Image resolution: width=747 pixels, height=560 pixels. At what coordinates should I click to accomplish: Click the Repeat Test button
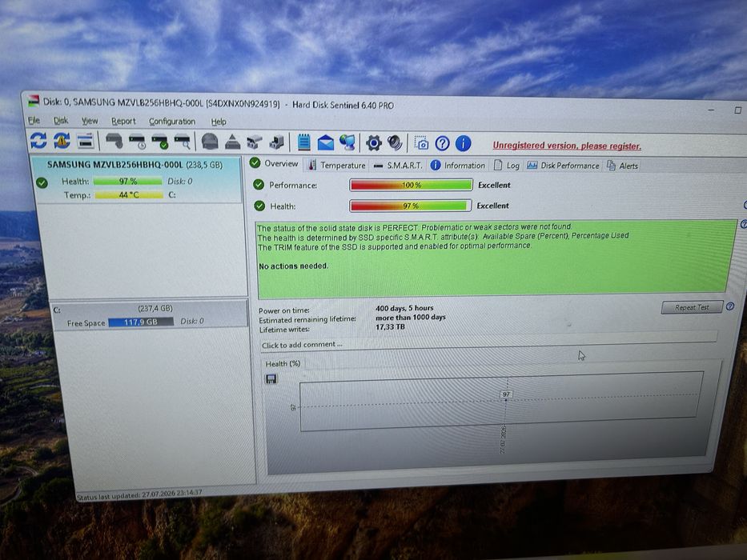tap(692, 307)
